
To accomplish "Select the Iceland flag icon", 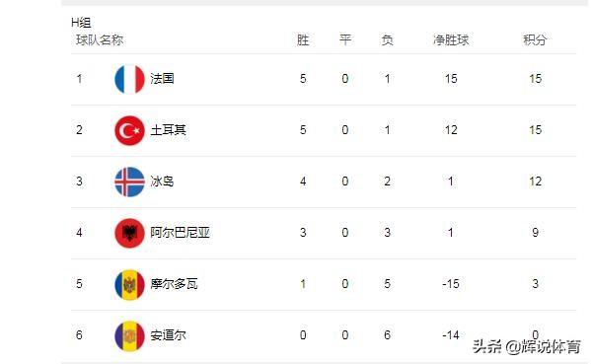I will pyautogui.click(x=129, y=182).
